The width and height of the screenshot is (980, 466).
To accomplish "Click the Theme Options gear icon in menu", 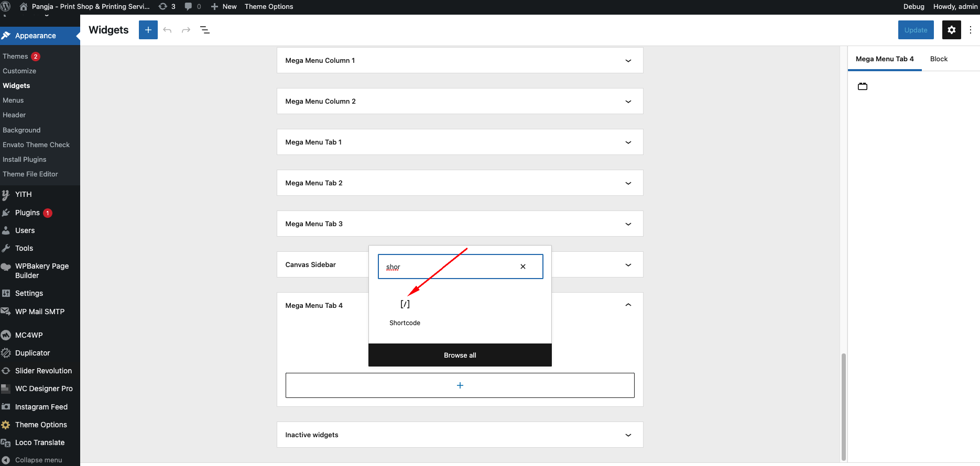I will pos(6,425).
